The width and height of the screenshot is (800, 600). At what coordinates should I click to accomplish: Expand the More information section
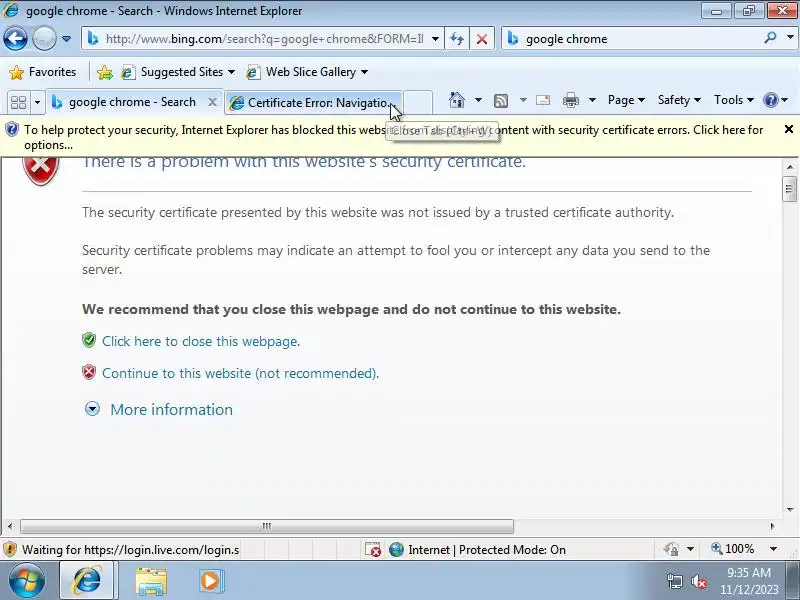coord(159,409)
